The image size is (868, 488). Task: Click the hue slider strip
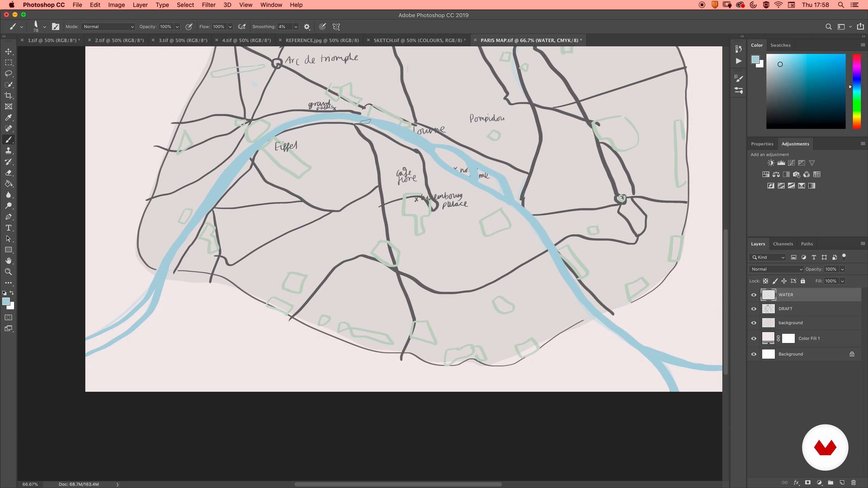(857, 91)
